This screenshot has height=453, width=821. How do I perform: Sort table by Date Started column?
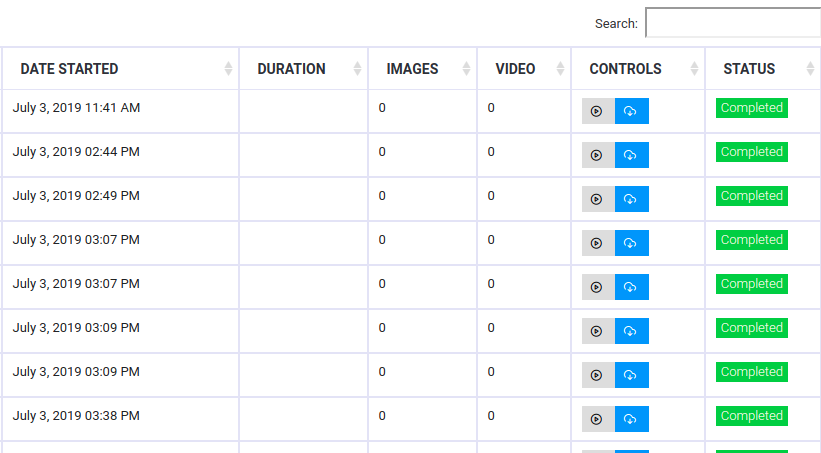[x=120, y=69]
